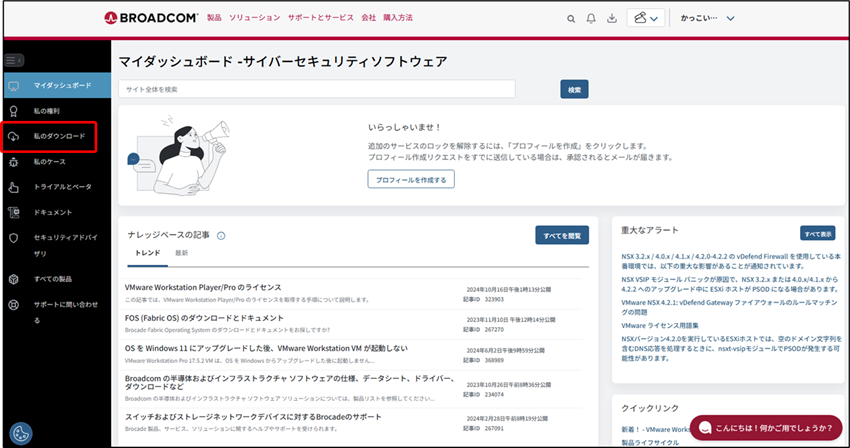
Task: Open ソリューション in top navigation
Action: 254,18
